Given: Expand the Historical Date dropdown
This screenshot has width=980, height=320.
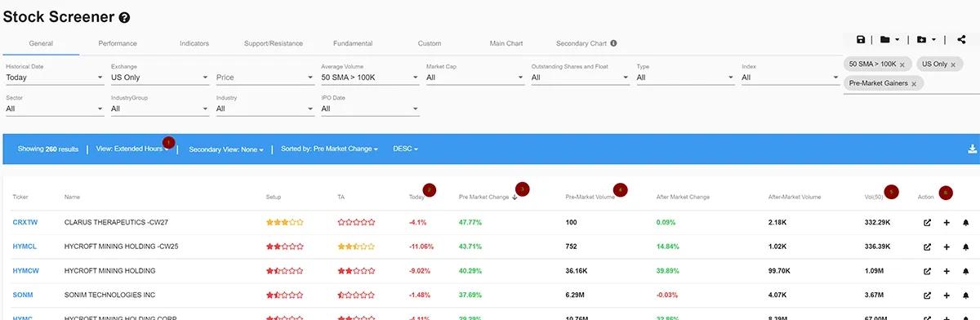Looking at the screenshot, I should coord(54,78).
